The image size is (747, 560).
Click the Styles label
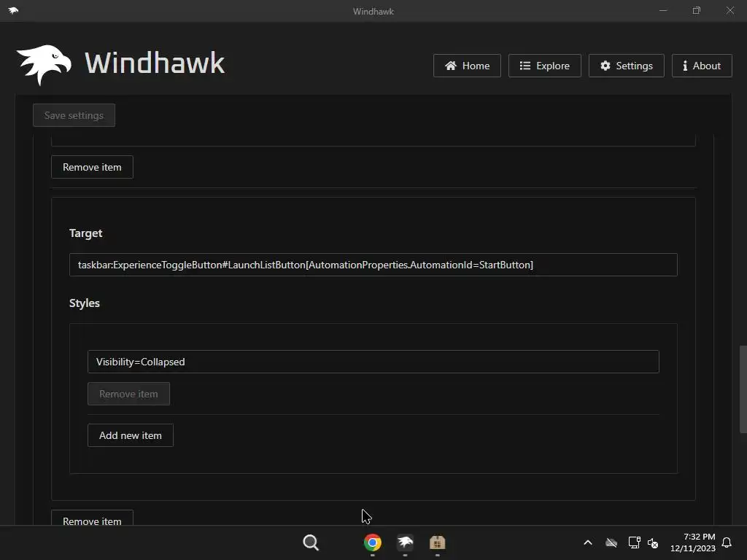point(85,303)
